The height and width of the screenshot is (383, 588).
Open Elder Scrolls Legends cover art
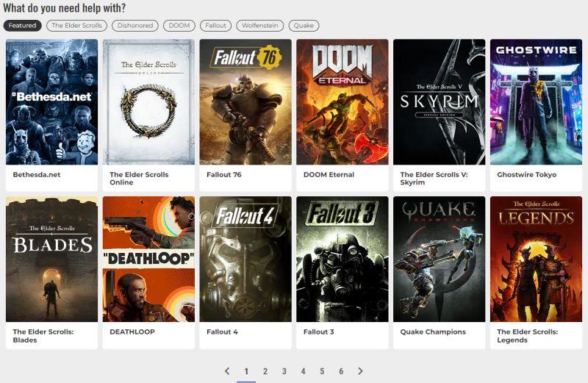click(x=536, y=259)
